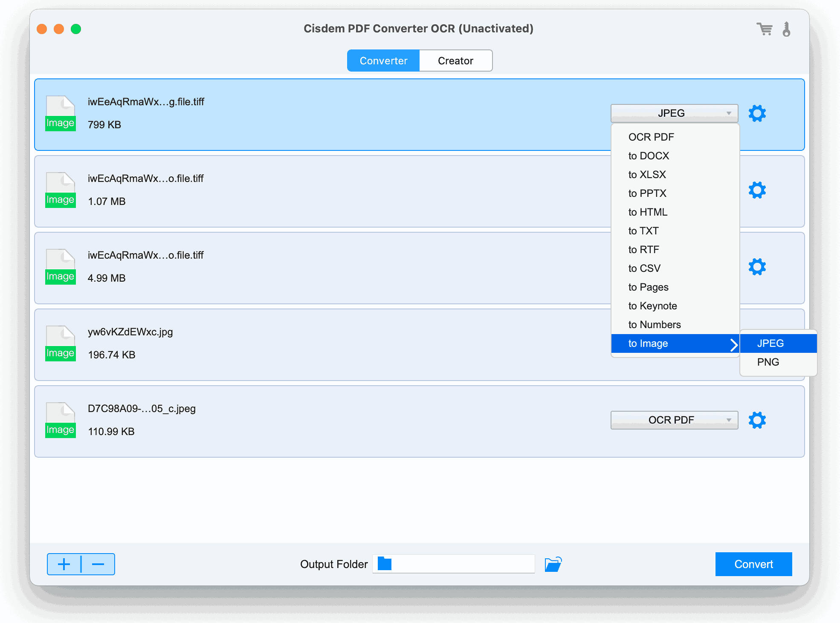Choose to CSV from format menu
Viewport: 840px width, 623px height.
pyautogui.click(x=675, y=268)
